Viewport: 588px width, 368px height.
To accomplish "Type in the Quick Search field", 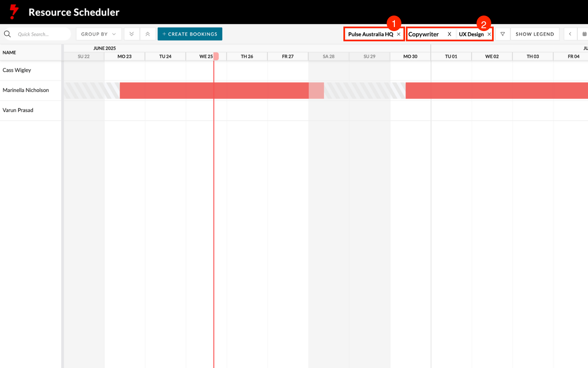I will [41, 34].
